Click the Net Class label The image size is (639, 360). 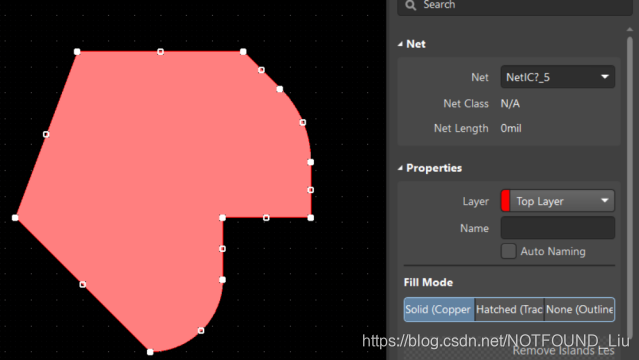click(x=466, y=104)
